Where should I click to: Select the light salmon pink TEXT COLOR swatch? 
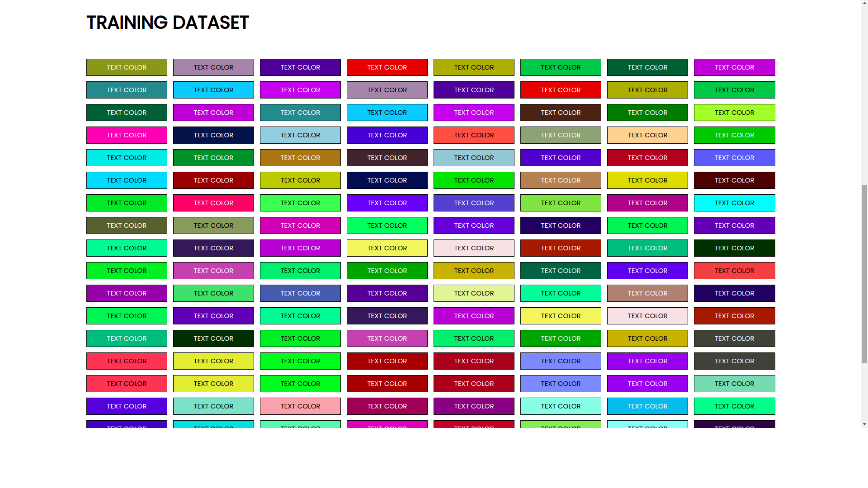coord(300,406)
